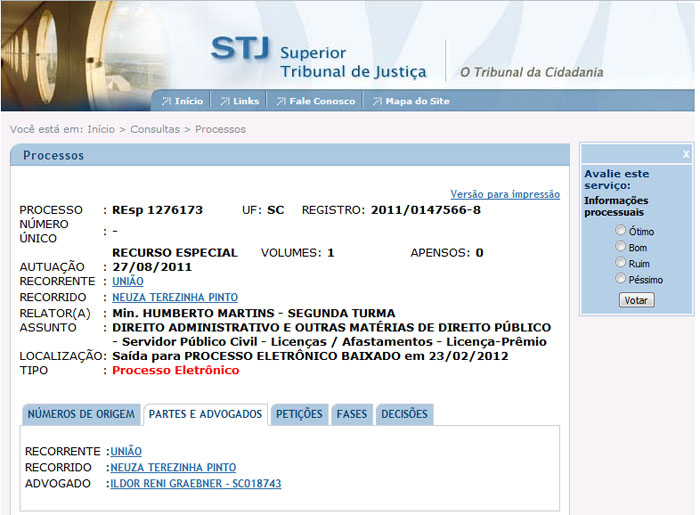Show the Decisões tab
The image size is (700, 515).
(404, 414)
